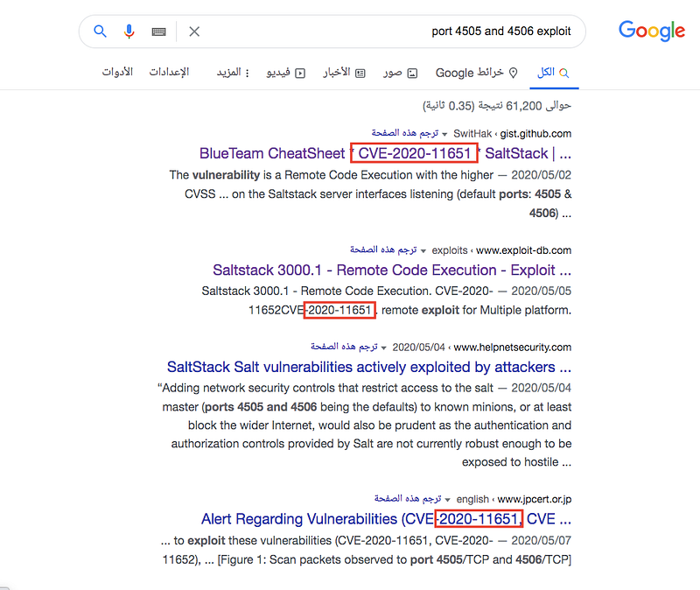The width and height of the screenshot is (700, 590).
Task: Clear the search query with X
Action: click(194, 32)
